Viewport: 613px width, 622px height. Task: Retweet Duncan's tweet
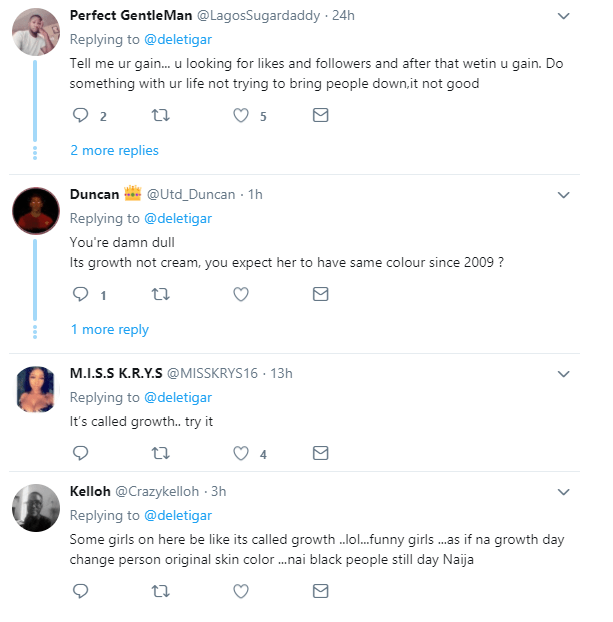click(x=160, y=295)
